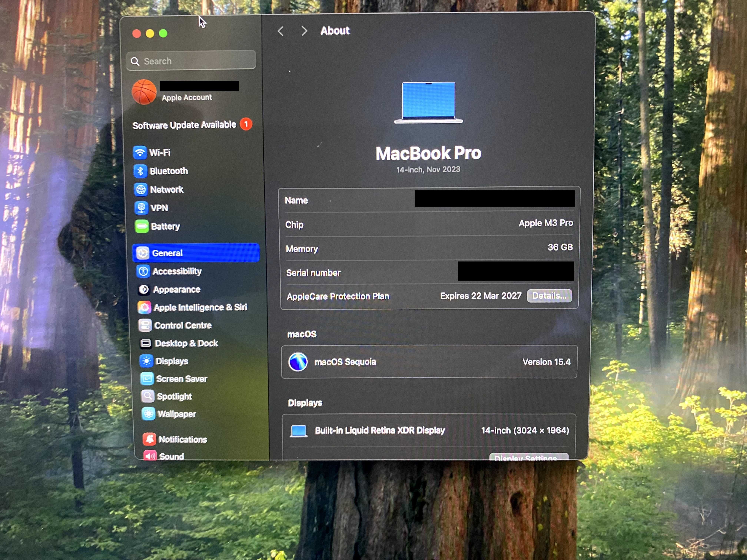This screenshot has height=560, width=747.
Task: Click the 'macOS Sequoia' label
Action: (345, 362)
